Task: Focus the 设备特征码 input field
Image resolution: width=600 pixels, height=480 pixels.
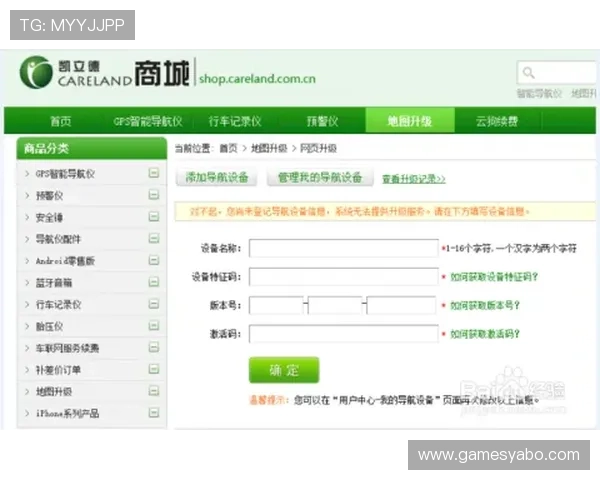Action: tap(344, 277)
